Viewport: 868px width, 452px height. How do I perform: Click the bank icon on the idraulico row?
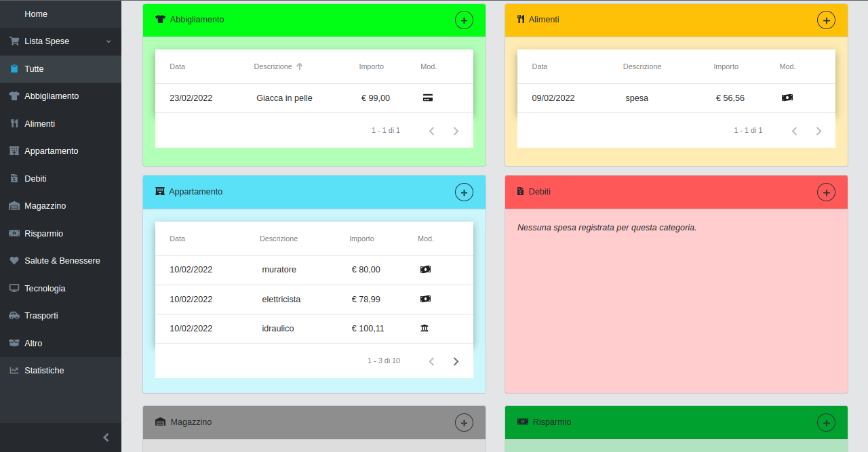pyautogui.click(x=425, y=328)
